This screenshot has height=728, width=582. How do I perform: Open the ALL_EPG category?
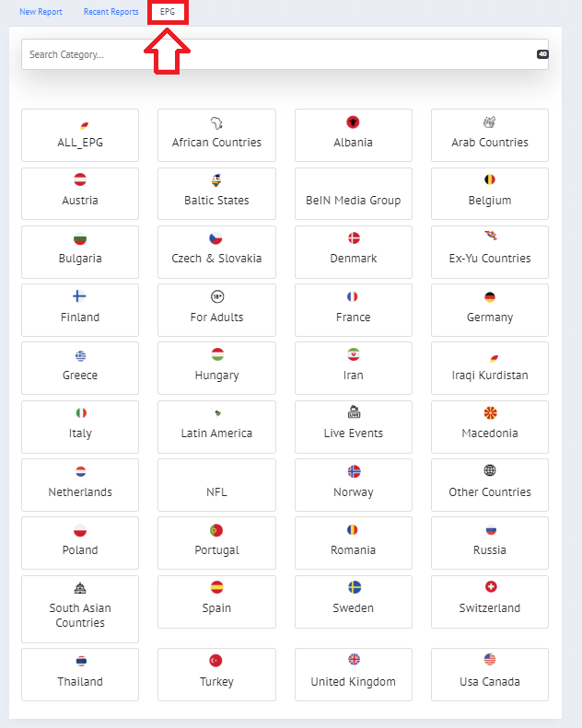(79, 135)
